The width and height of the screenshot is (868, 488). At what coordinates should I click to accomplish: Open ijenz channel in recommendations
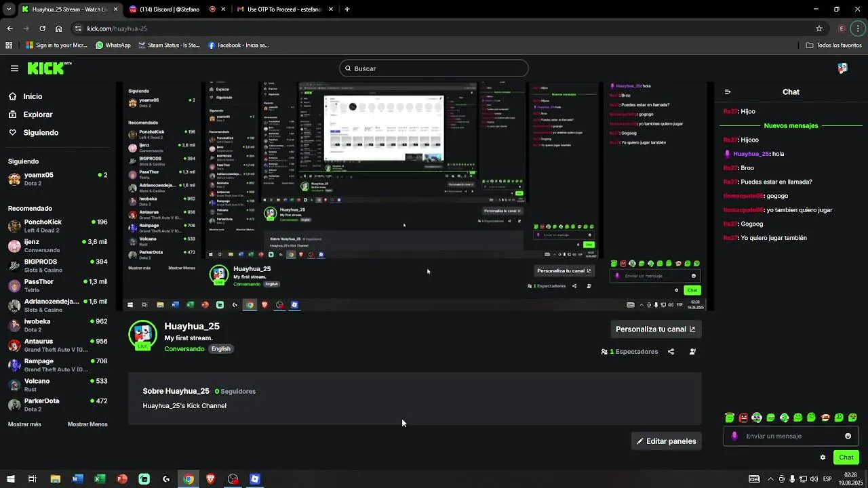coord(58,245)
